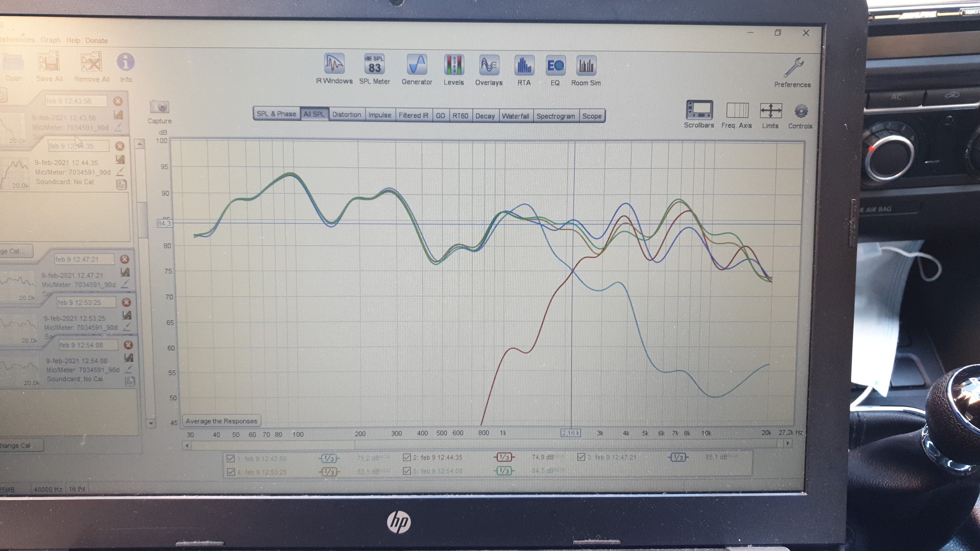The image size is (980, 551).
Task: Click 1/3 smoothing swatch for trace 1
Action: [x=329, y=458]
